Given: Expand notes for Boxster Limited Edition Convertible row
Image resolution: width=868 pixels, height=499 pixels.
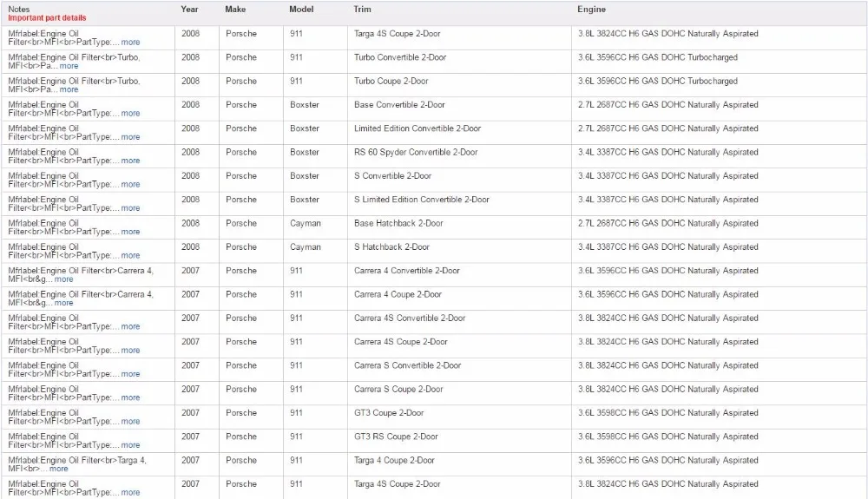Looking at the screenshot, I should coord(130,137).
